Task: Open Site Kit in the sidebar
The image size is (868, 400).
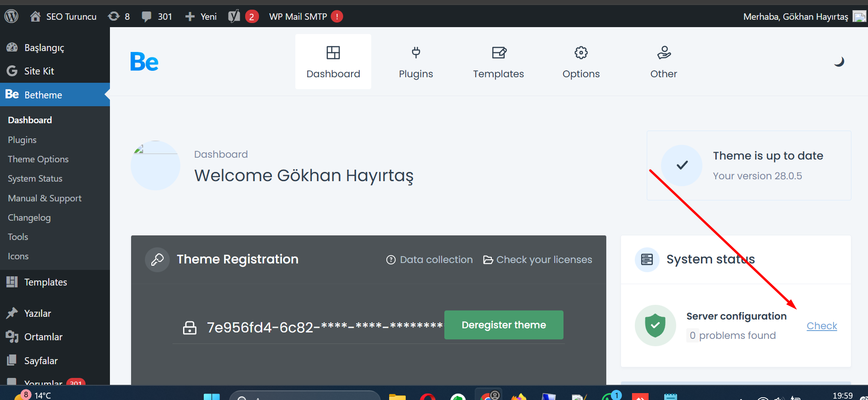Action: click(55, 71)
